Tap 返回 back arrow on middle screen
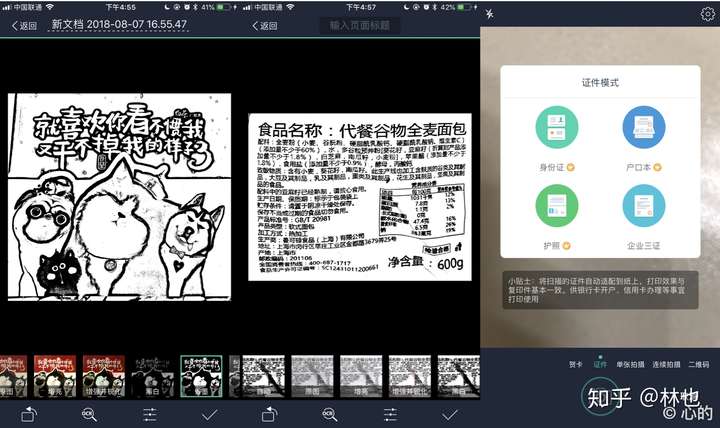The image size is (720, 428). click(264, 26)
